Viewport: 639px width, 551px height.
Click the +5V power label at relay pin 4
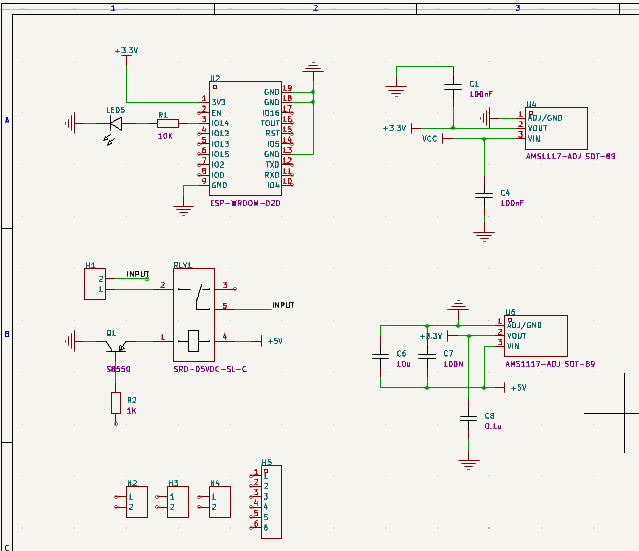pyautogui.click(x=275, y=341)
